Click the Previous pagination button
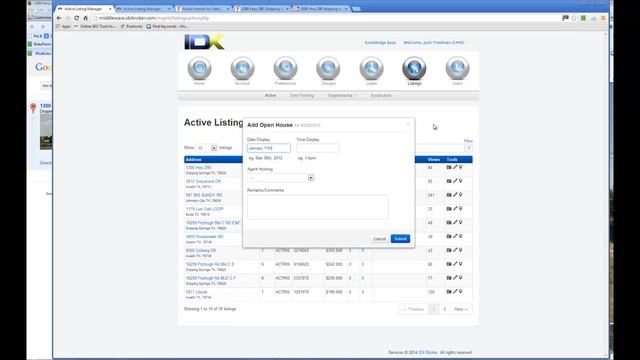This screenshot has height=360, width=640. point(413,309)
